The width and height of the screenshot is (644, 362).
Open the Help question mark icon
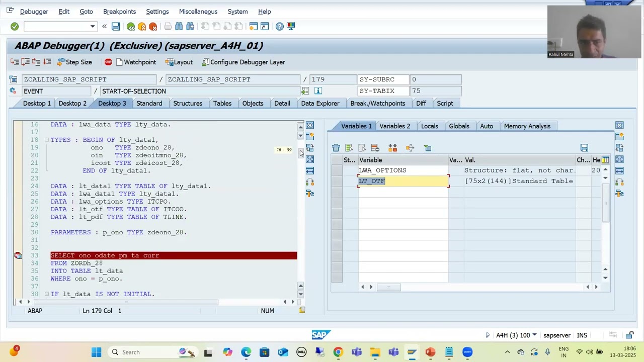pyautogui.click(x=280, y=26)
